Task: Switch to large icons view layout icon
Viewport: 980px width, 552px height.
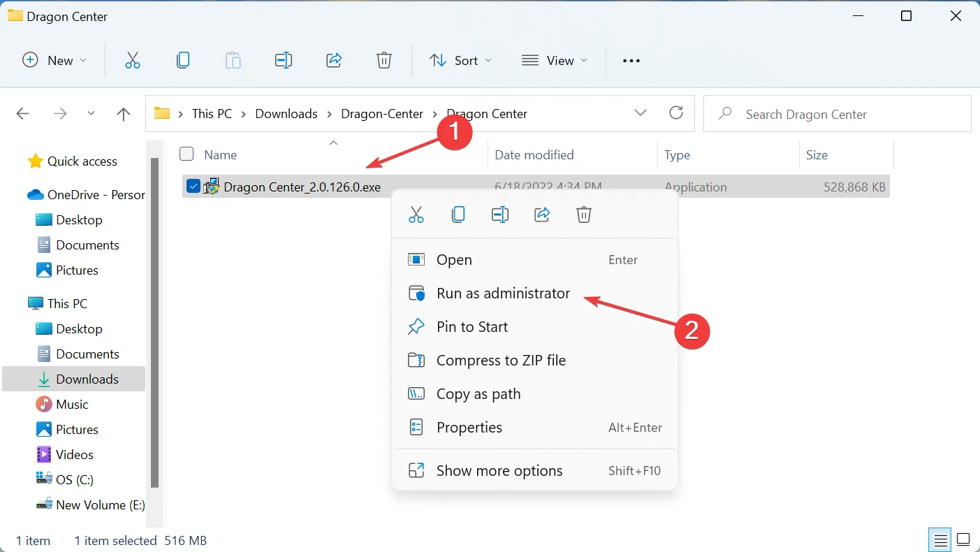Action: pyautogui.click(x=963, y=540)
